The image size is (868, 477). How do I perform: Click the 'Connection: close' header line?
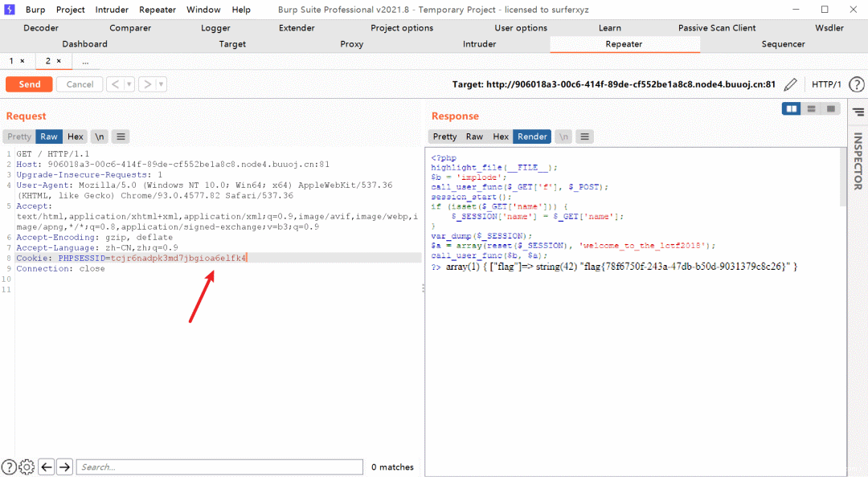(x=60, y=268)
